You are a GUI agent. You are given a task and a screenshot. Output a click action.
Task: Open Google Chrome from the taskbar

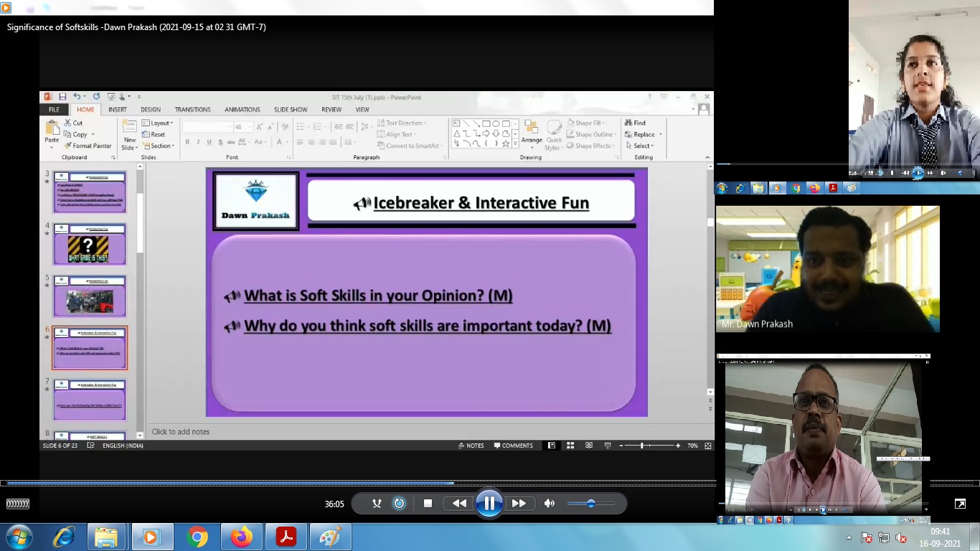click(197, 537)
